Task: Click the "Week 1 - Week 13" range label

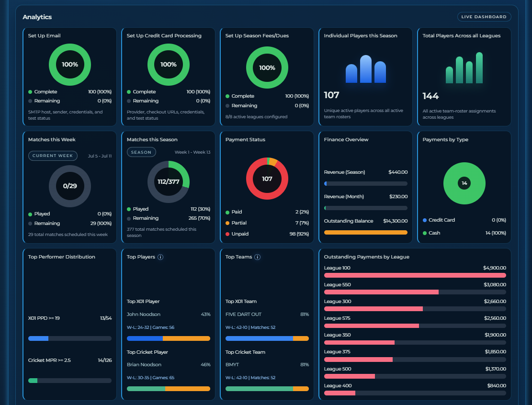Action: point(192,152)
